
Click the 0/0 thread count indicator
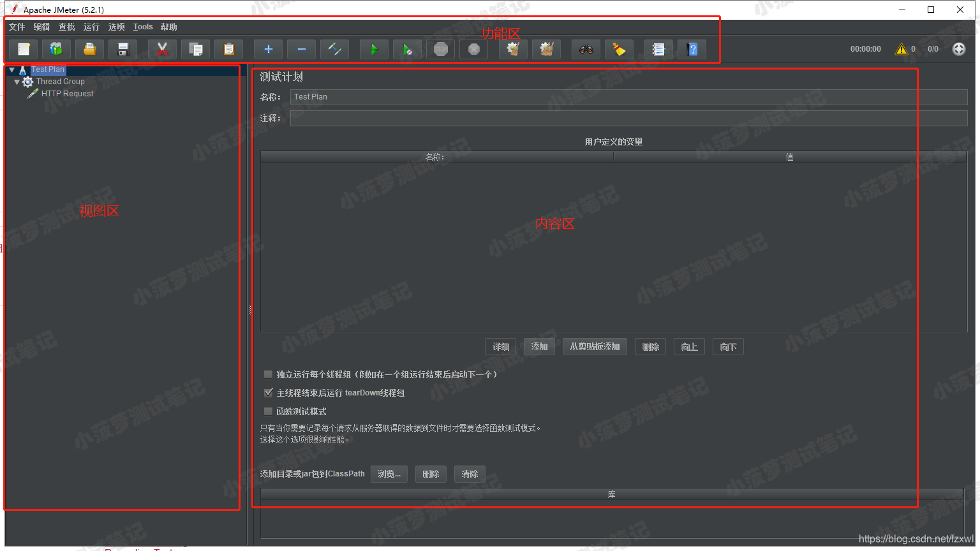point(933,49)
